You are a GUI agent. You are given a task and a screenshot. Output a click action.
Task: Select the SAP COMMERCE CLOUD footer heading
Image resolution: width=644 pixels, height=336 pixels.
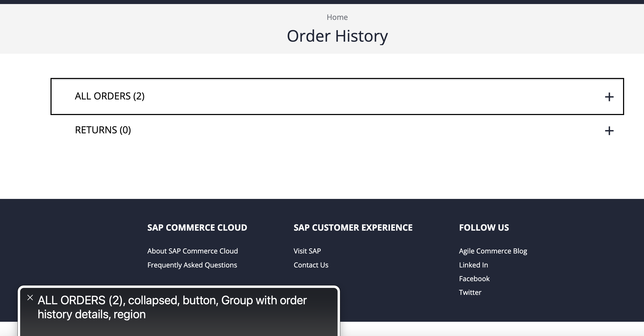(x=197, y=227)
